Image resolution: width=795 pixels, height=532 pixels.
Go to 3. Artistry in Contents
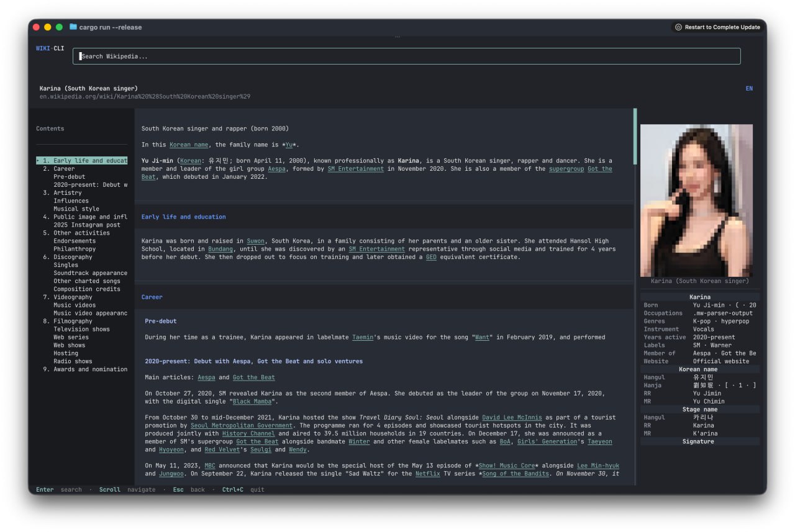[x=63, y=193]
